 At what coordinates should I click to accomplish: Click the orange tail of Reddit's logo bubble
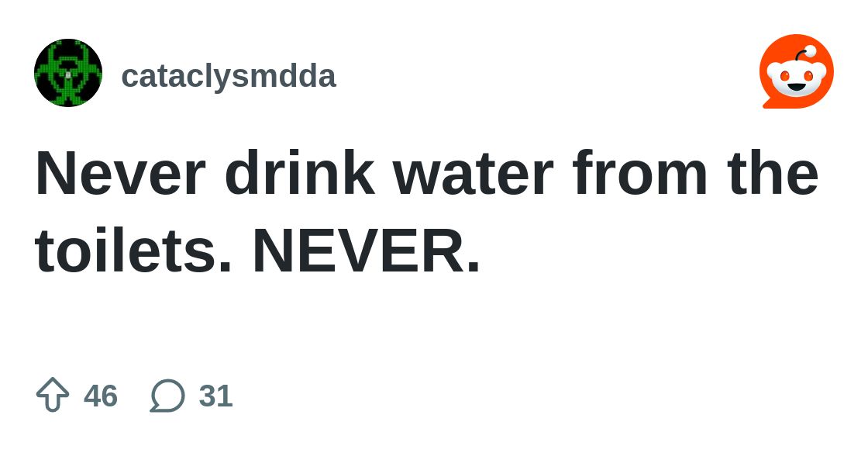click(767, 102)
